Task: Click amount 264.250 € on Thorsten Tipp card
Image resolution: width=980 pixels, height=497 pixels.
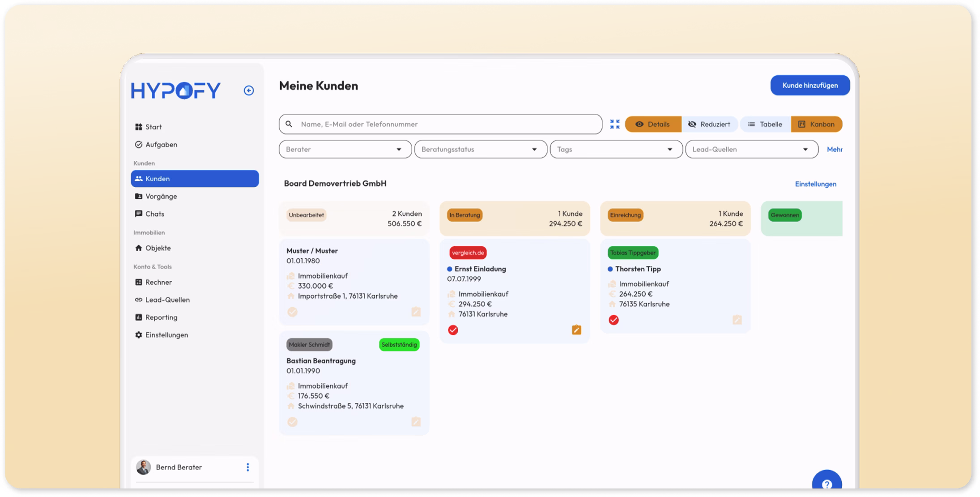Action: point(635,294)
